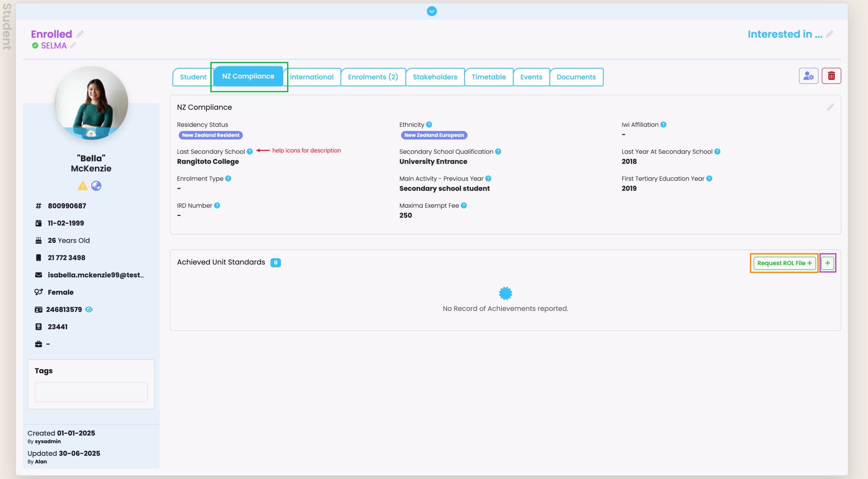The width and height of the screenshot is (868, 479).
Task: Click pencil icon next to Enrolled status
Action: tap(80, 34)
